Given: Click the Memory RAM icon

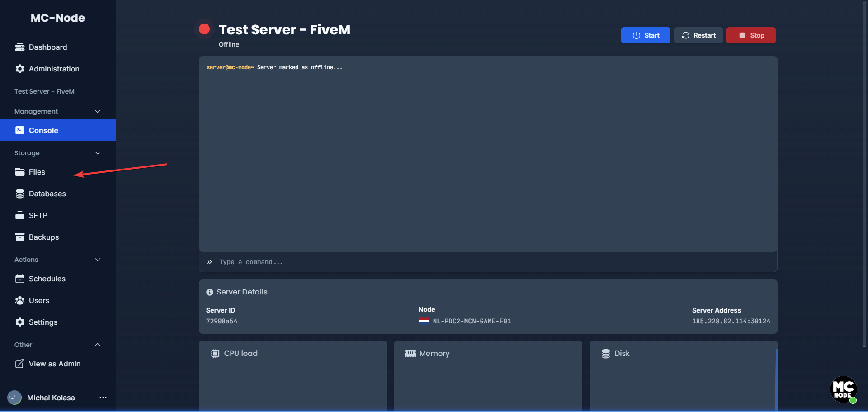Looking at the screenshot, I should [x=410, y=354].
